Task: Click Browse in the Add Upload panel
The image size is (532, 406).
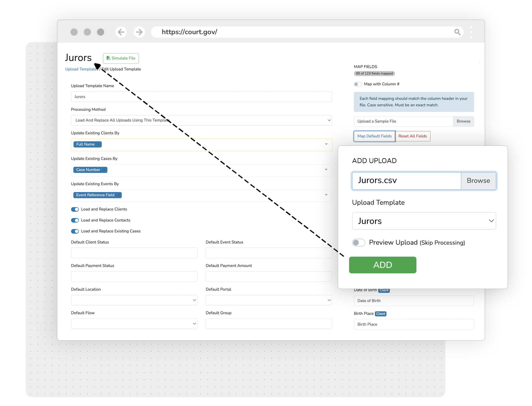Action: pos(478,180)
